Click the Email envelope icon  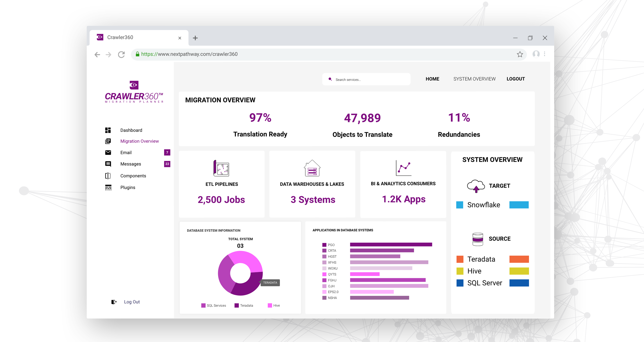point(108,153)
